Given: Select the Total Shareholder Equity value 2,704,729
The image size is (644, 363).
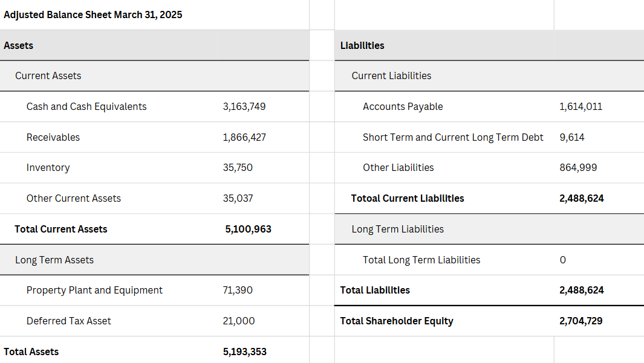Looking at the screenshot, I should point(581,321).
